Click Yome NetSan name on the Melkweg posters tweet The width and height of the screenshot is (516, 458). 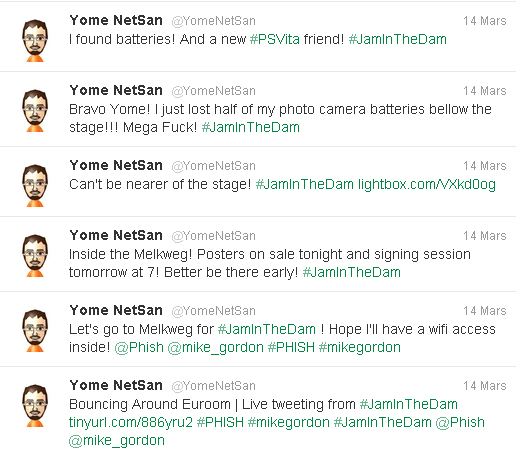click(116, 235)
